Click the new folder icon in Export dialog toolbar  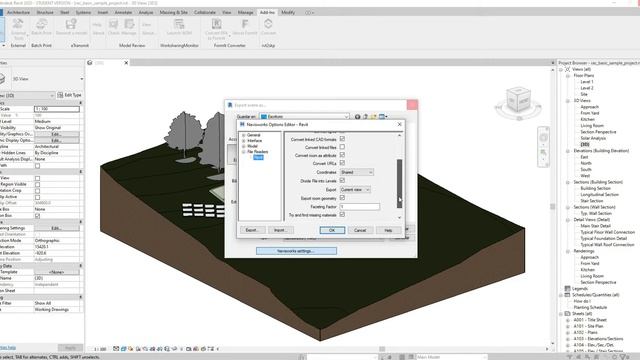point(373,117)
